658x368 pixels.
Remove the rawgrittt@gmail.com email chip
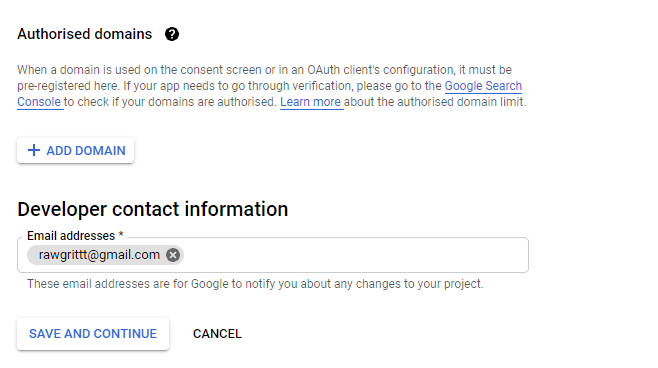pyautogui.click(x=173, y=255)
